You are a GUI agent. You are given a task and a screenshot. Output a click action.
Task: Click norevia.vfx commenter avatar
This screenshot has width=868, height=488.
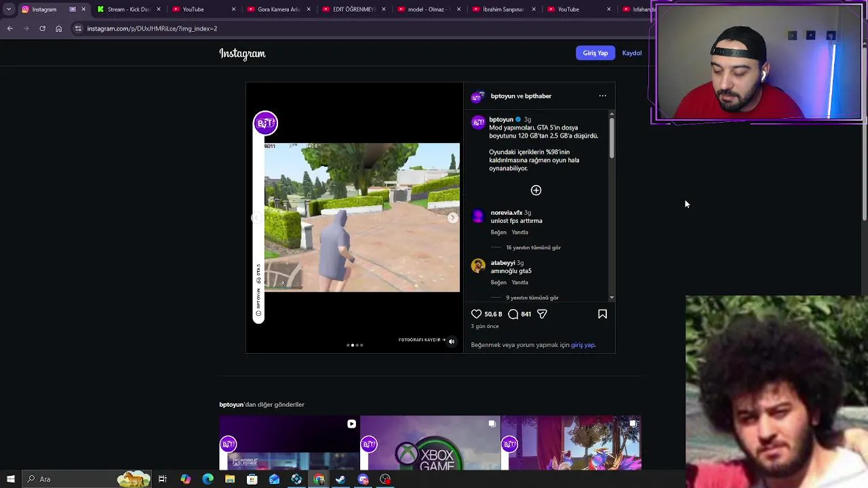coord(478,216)
